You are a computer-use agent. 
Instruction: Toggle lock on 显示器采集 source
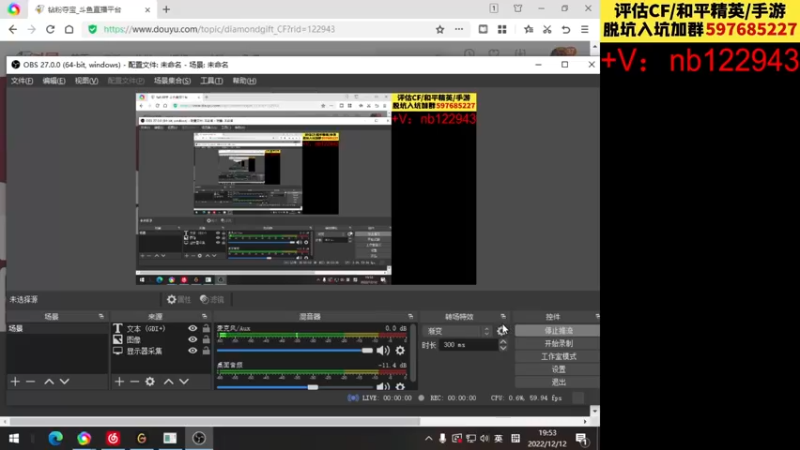(x=206, y=351)
